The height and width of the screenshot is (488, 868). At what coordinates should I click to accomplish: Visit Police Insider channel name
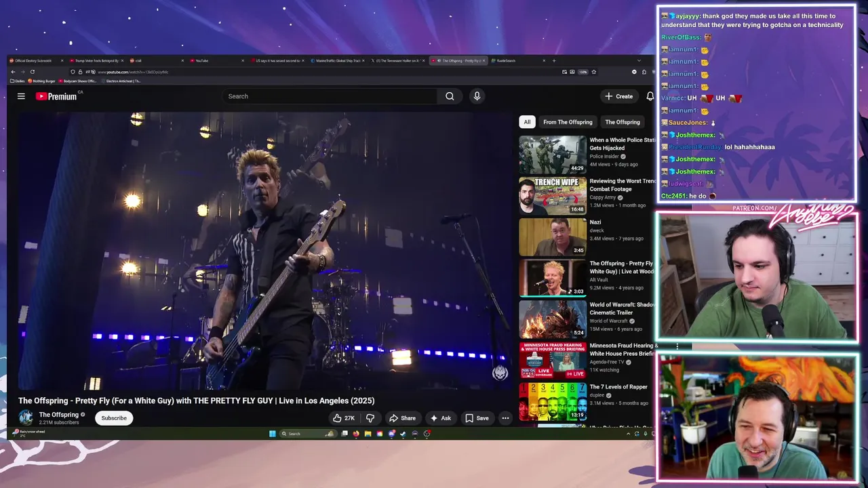604,157
